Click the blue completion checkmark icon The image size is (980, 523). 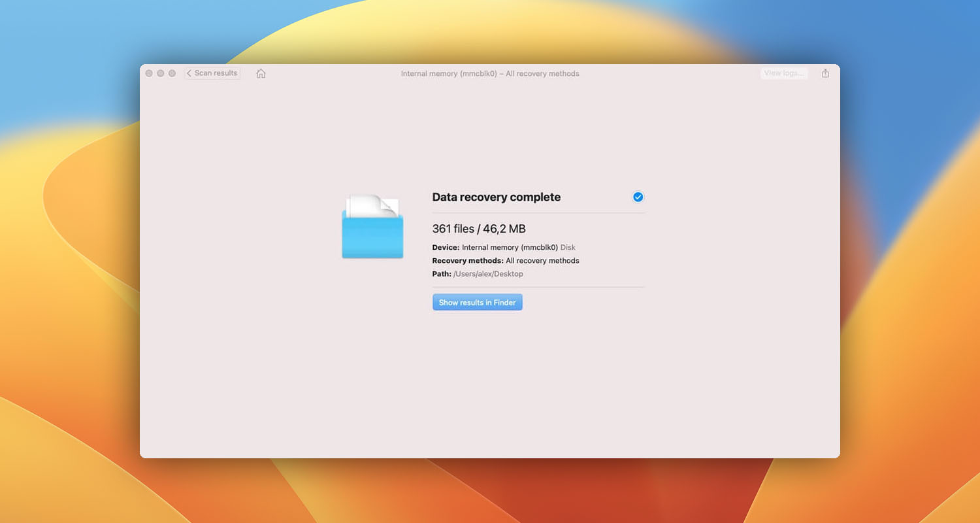638,197
